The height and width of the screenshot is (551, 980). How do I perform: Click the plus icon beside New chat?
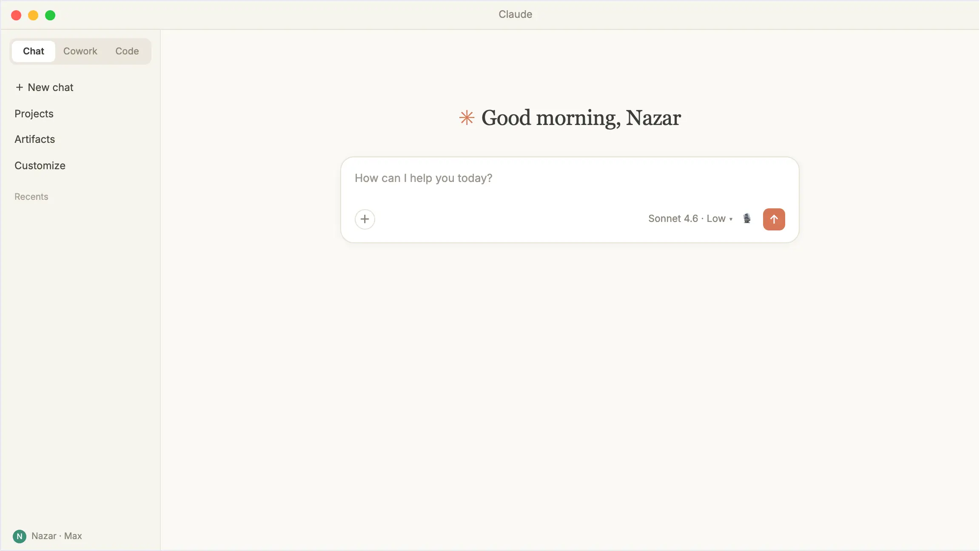[x=19, y=87]
